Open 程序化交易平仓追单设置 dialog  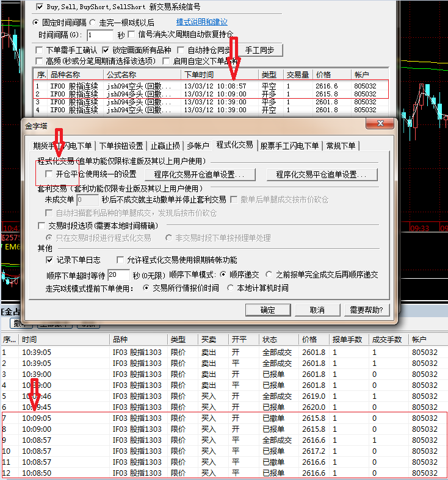[x=317, y=175]
